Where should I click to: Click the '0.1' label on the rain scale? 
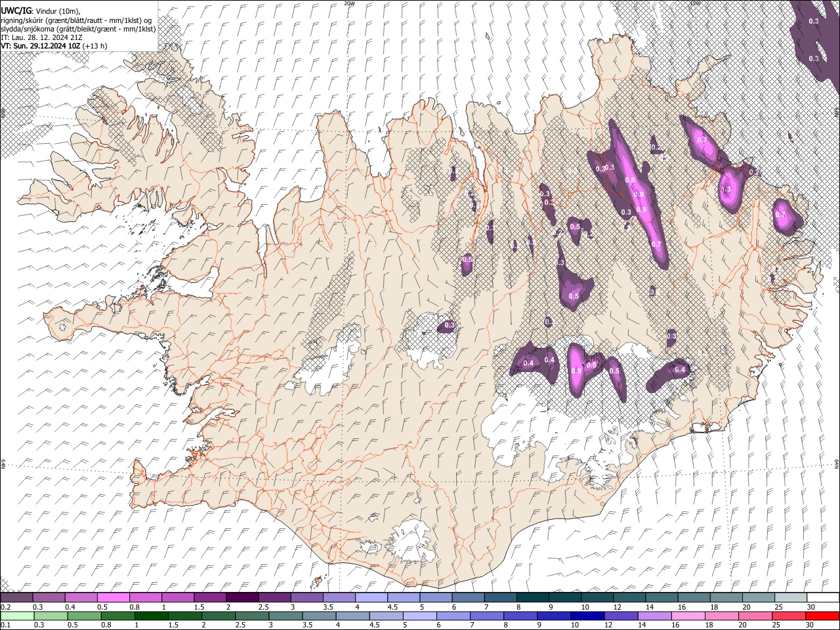click(5, 625)
